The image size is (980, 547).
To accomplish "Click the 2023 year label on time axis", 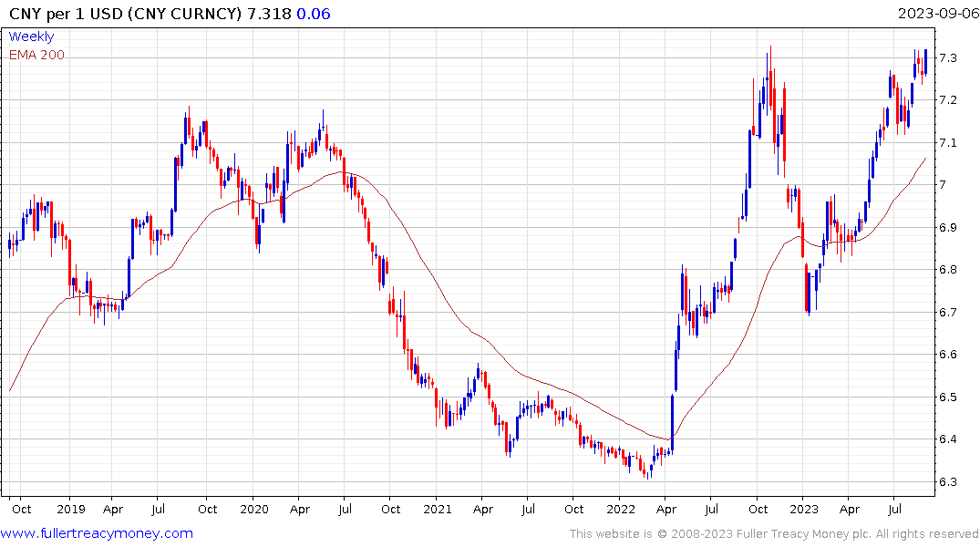I will pos(804,509).
